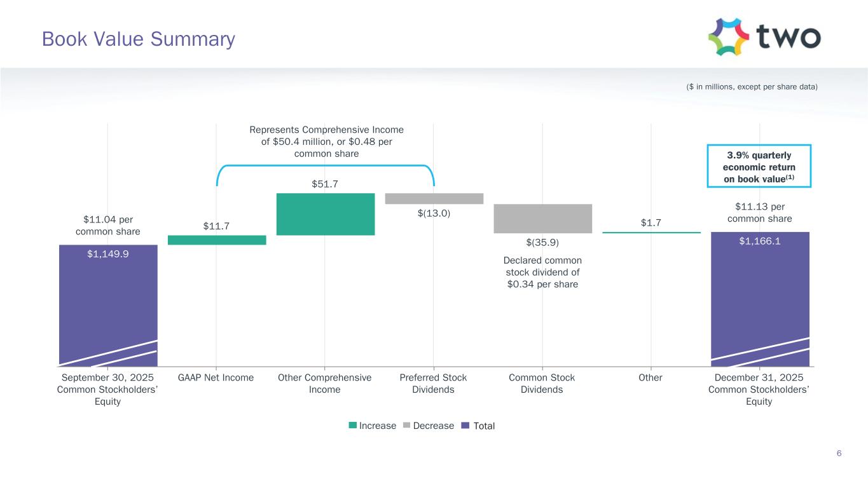Click the Preferred Stock Dividends axis label
The image size is (868, 488).
[433, 383]
